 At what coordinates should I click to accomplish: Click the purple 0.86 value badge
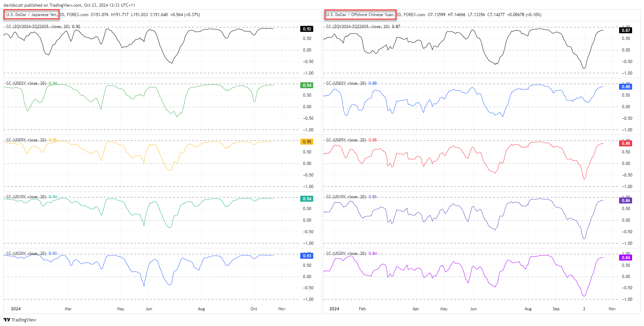626,201
